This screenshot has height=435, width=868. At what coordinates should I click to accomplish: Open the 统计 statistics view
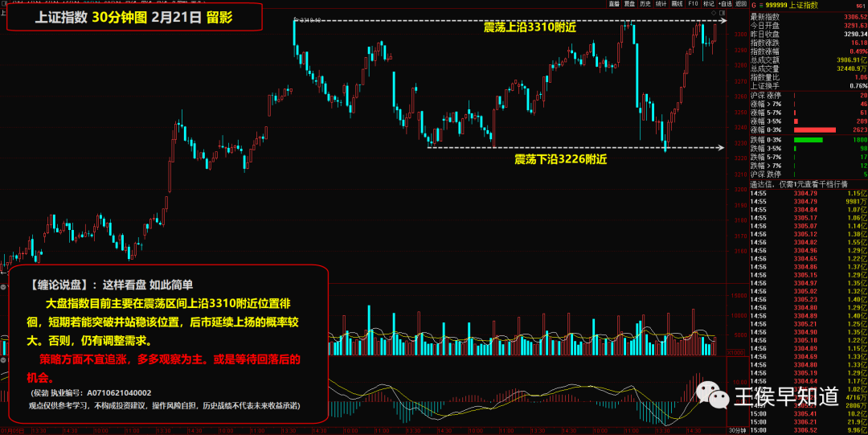pyautogui.click(x=660, y=4)
